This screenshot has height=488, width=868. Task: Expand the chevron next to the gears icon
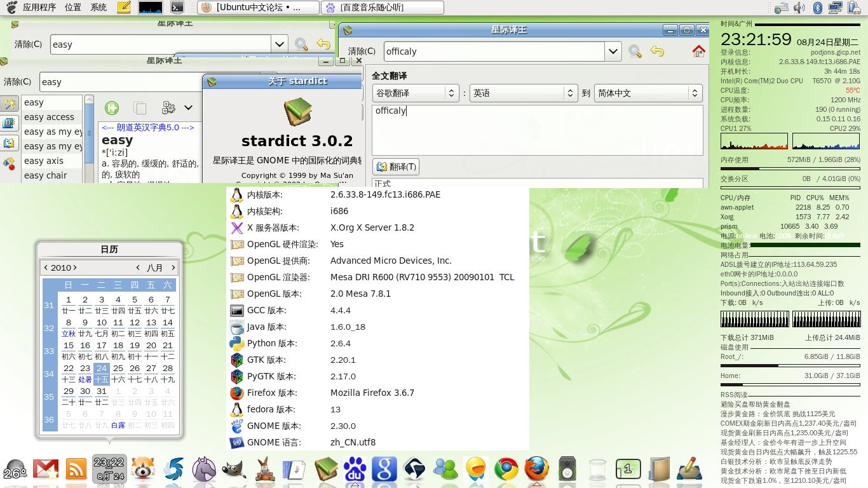[x=188, y=107]
